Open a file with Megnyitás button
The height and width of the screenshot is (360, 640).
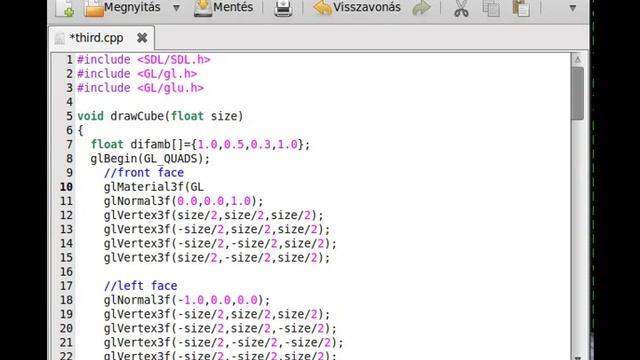(122, 8)
